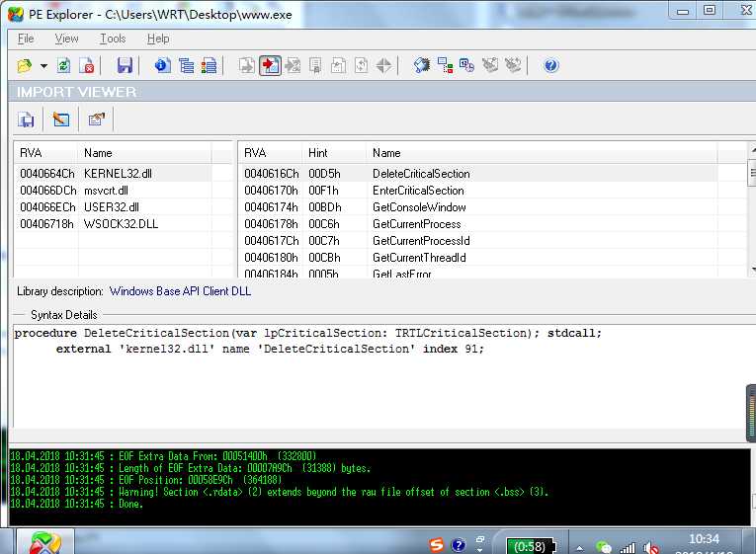756x554 pixels.
Task: Click the pencil-over-form icon in Import Viewer
Action: point(97,119)
